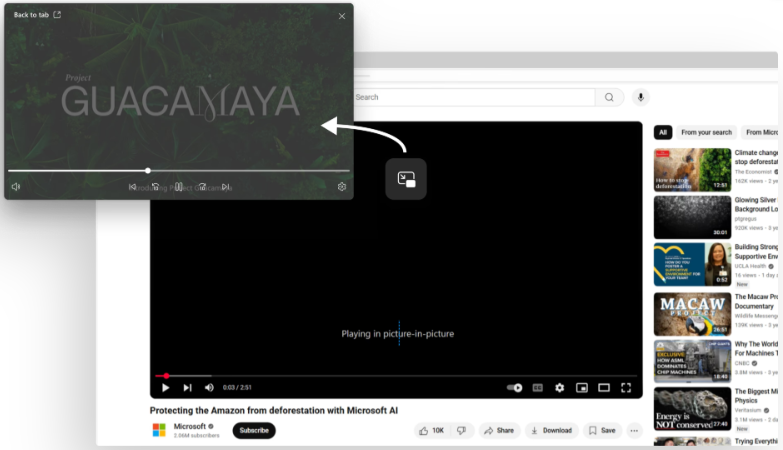Select the From Microsoft chip
The image size is (783, 450).
click(761, 132)
